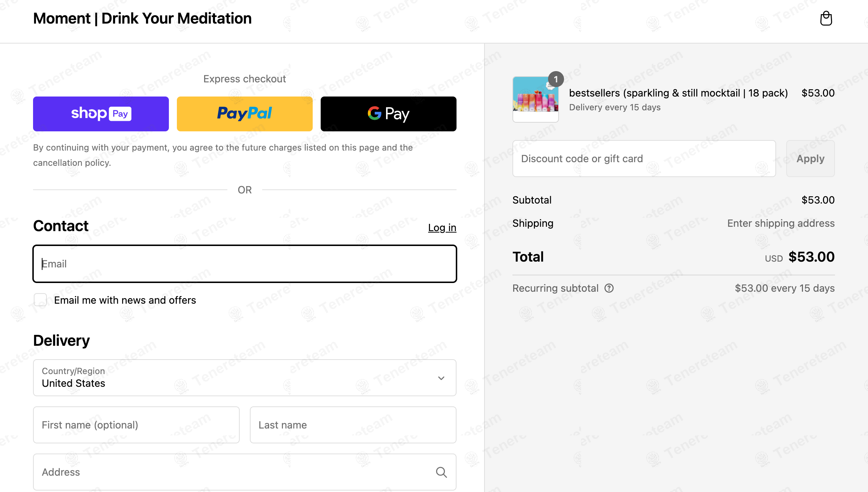
Task: Click the quantity badge on product image
Action: coord(556,79)
